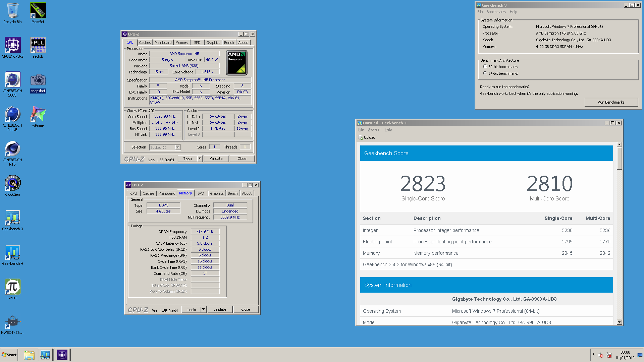Switch to CPU-Z taskbar button
Viewport: 644px width, 362px height.
pos(62,355)
